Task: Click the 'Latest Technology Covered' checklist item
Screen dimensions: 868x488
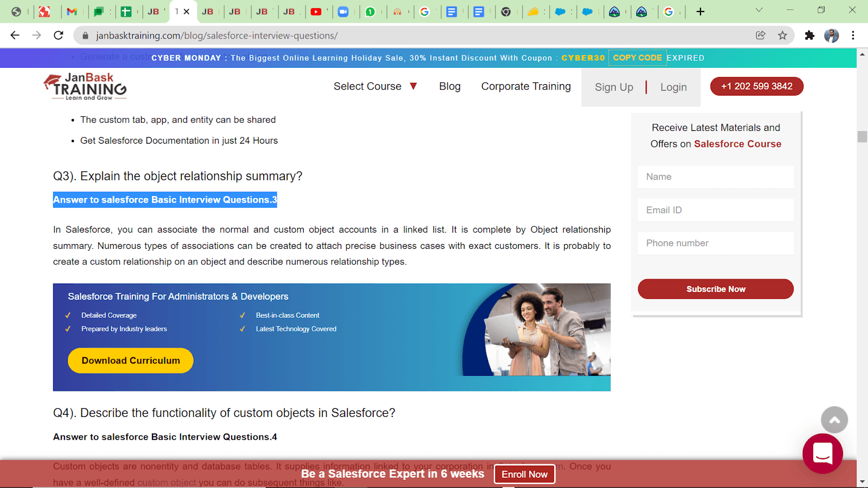Action: click(296, 329)
